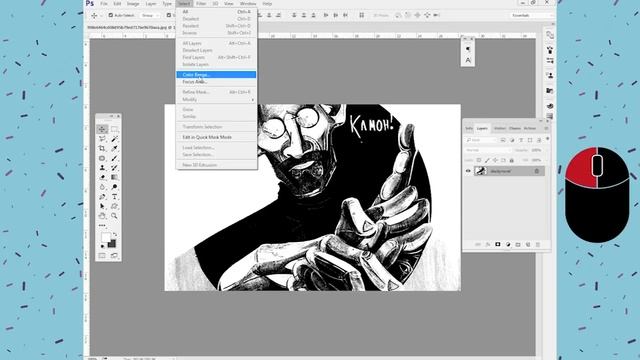Select the Quick Selection tool
The image size is (640, 360).
tap(114, 139)
